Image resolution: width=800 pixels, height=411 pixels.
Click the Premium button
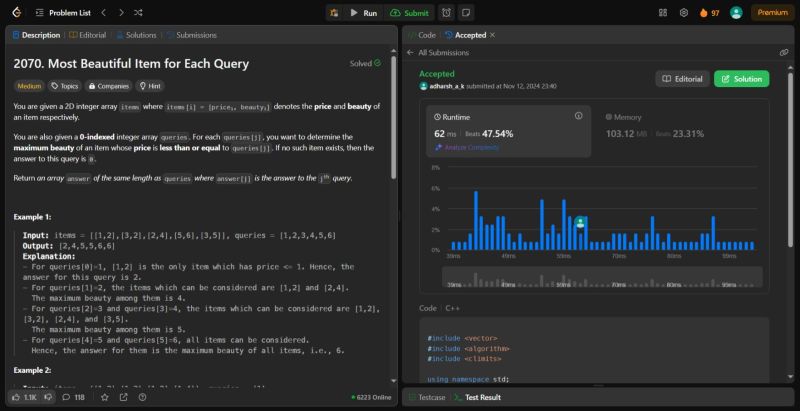point(772,13)
